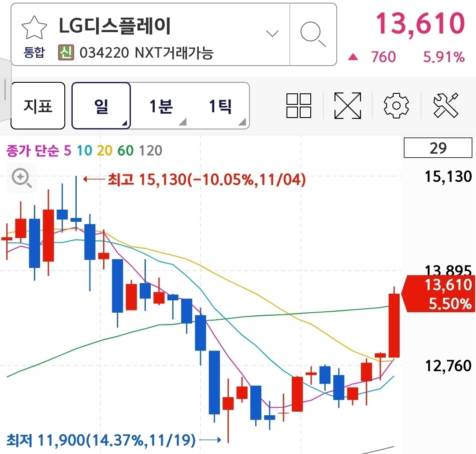This screenshot has width=476, height=454.
Task: Select the 60-day moving average legend
Action: click(125, 151)
